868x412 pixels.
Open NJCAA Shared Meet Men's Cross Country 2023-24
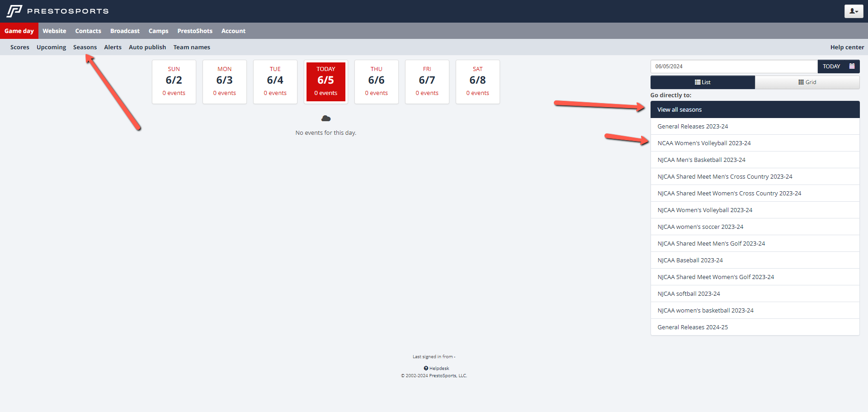[755, 176]
